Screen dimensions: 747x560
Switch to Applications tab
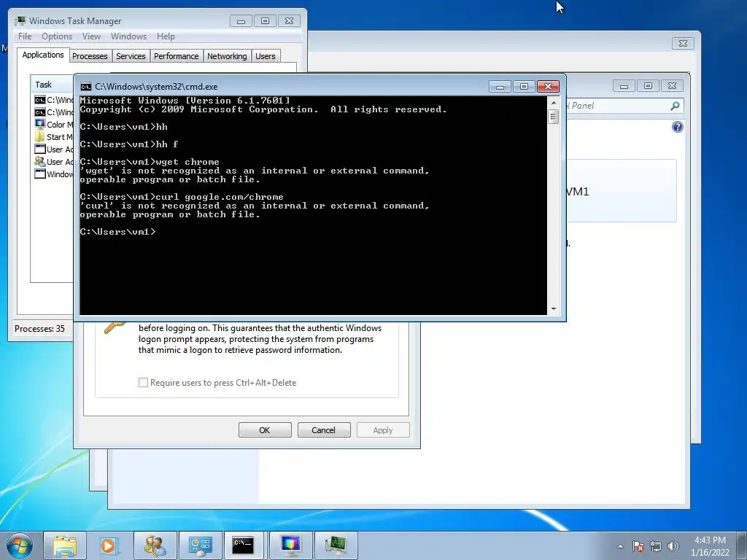click(43, 55)
